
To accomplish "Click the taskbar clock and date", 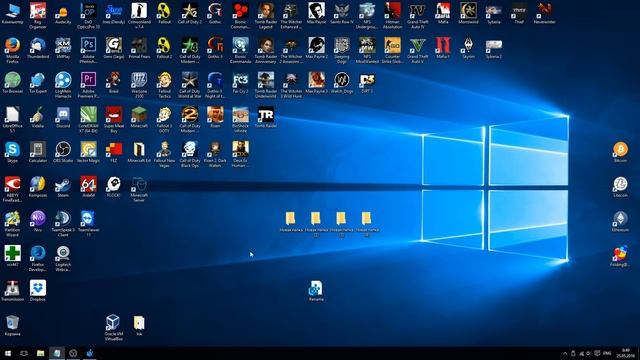I will 625,353.
